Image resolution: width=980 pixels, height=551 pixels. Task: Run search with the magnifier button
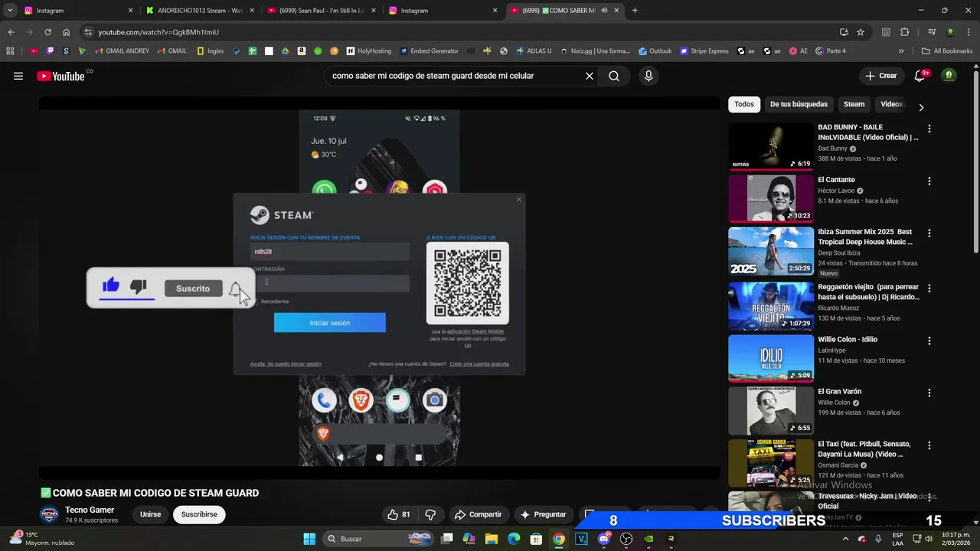click(614, 76)
